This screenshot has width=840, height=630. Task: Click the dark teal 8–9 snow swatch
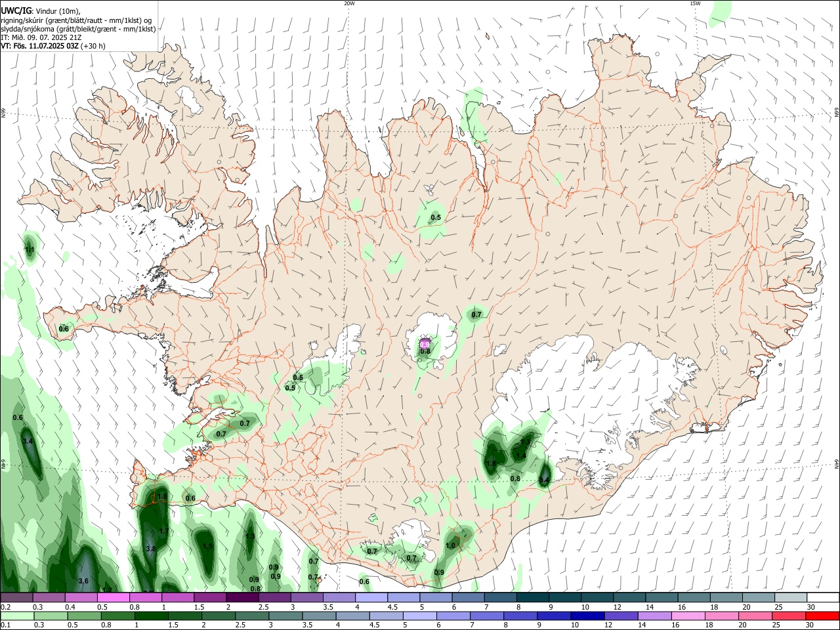pyautogui.click(x=532, y=598)
